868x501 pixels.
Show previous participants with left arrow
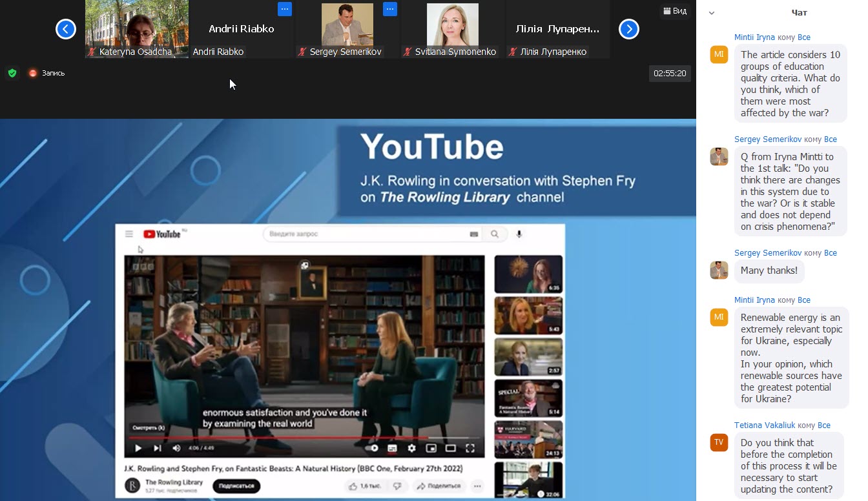point(66,29)
